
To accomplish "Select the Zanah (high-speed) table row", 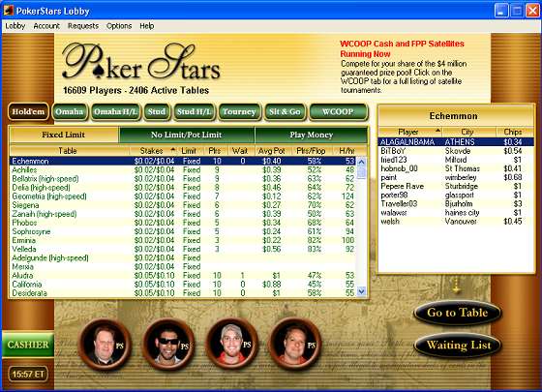I will click(183, 214).
